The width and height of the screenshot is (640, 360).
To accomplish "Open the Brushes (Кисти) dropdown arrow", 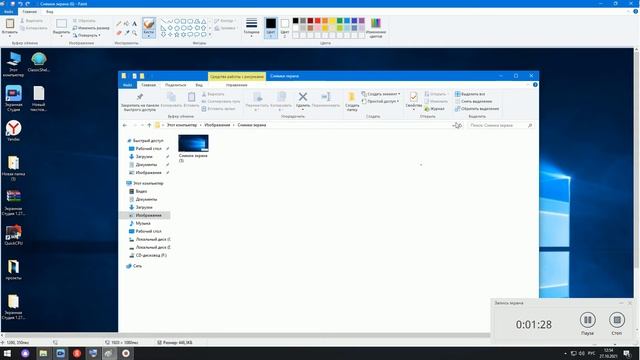I will (x=149, y=36).
